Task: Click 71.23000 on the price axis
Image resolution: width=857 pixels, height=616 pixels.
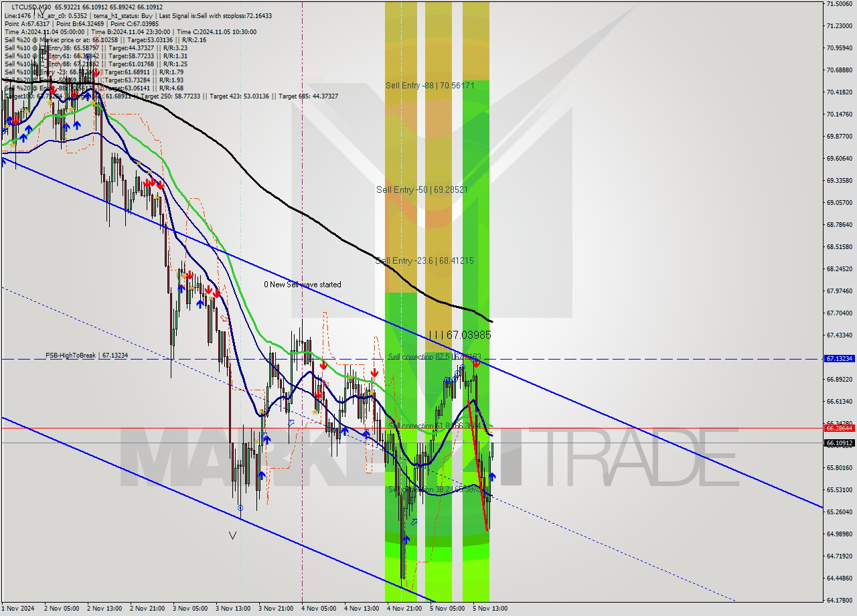Action: 839,25
